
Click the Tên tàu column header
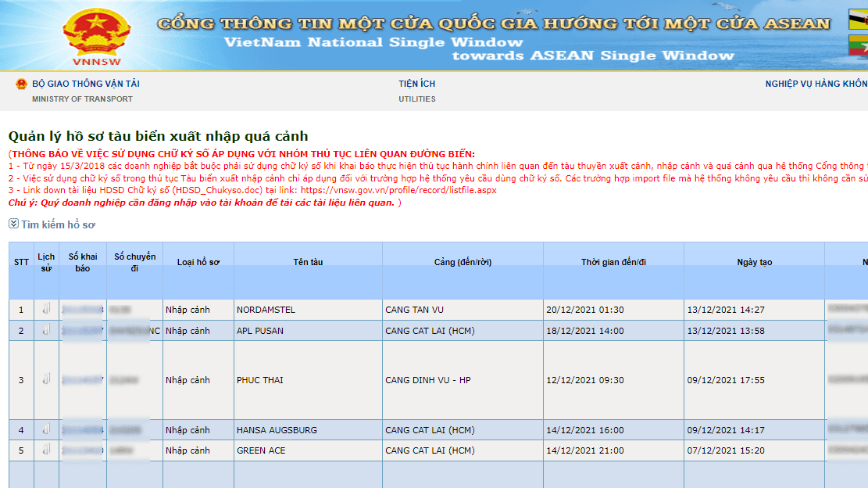[308, 262]
